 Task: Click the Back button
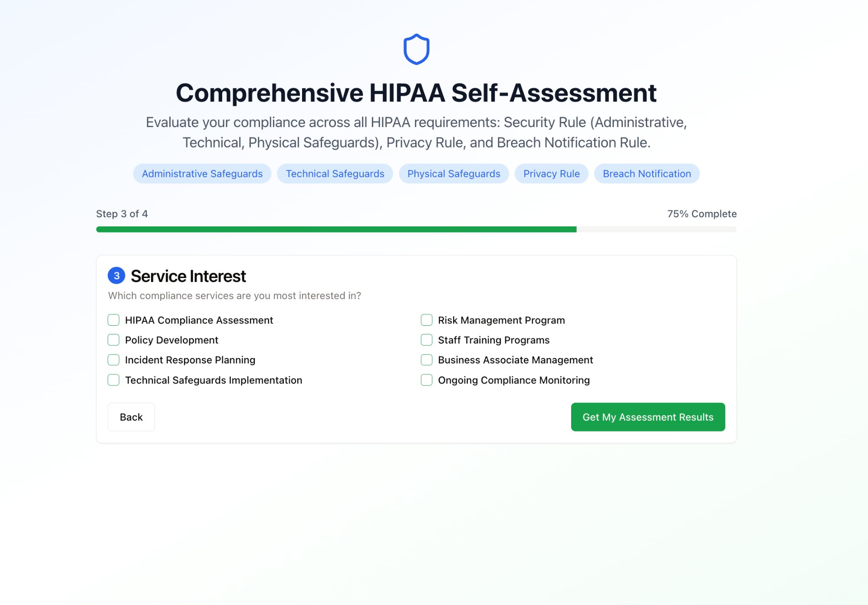[x=131, y=417]
